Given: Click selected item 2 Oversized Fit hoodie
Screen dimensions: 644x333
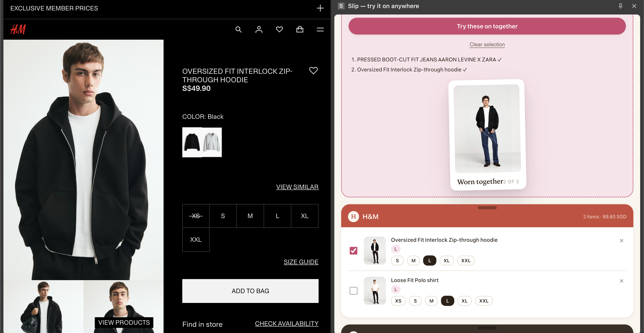Looking at the screenshot, I should (409, 69).
